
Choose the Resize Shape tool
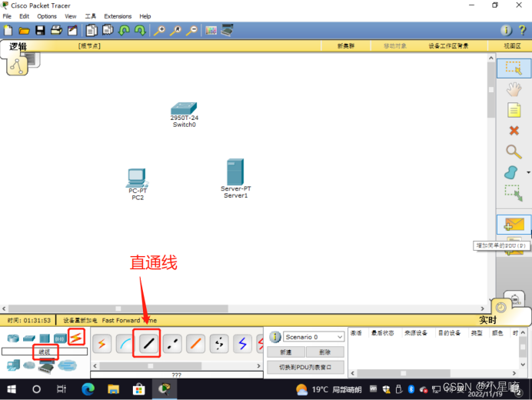click(x=514, y=192)
